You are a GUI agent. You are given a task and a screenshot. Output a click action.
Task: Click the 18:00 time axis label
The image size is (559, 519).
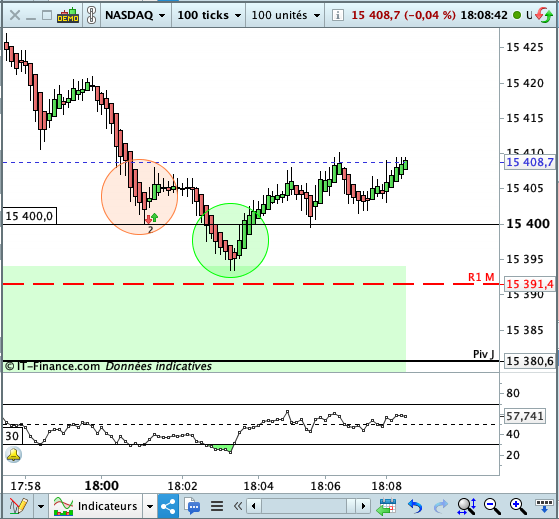(102, 485)
